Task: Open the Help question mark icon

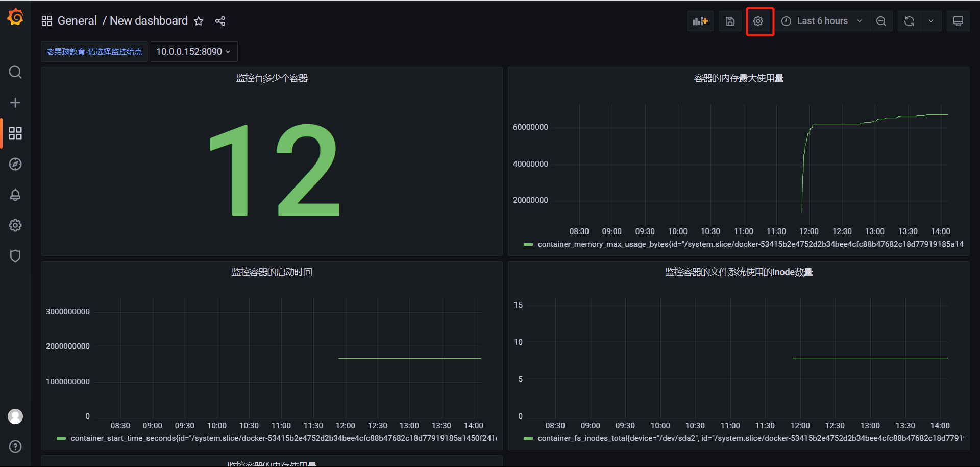Action: [x=15, y=447]
